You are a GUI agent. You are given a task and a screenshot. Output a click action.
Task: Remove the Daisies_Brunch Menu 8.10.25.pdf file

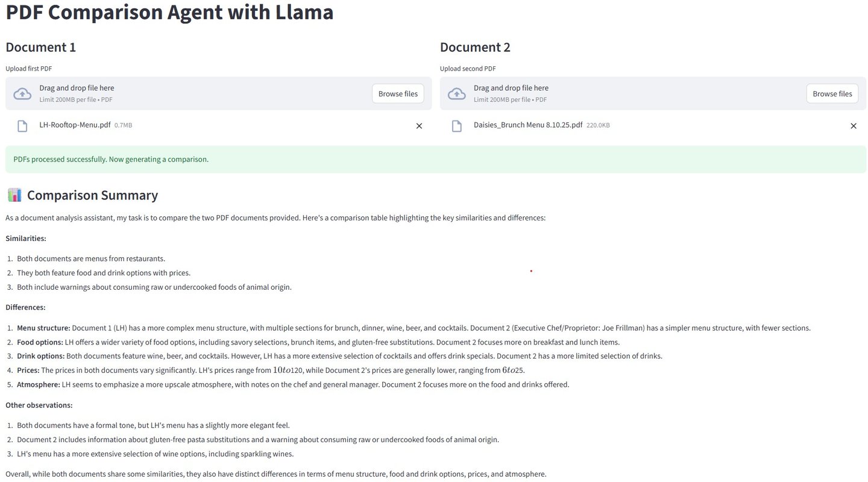854,126
